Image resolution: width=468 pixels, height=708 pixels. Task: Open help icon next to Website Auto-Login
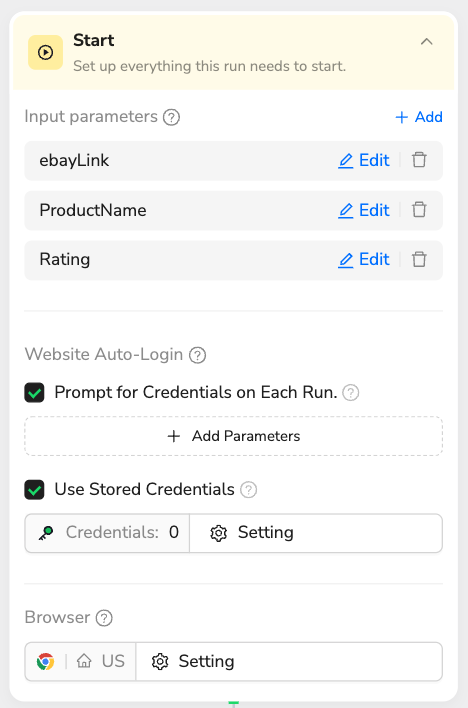click(x=197, y=355)
